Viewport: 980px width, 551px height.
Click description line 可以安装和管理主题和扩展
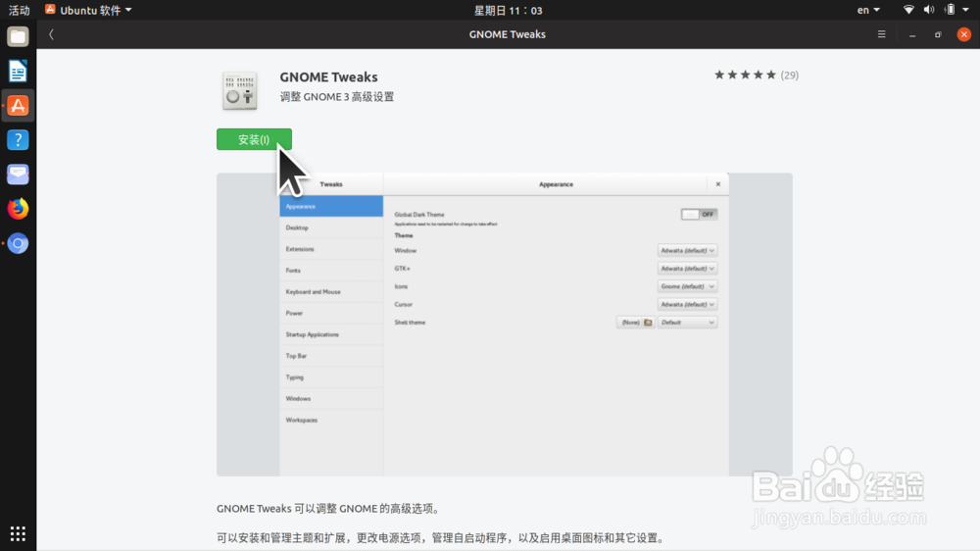pyautogui.click(x=443, y=538)
